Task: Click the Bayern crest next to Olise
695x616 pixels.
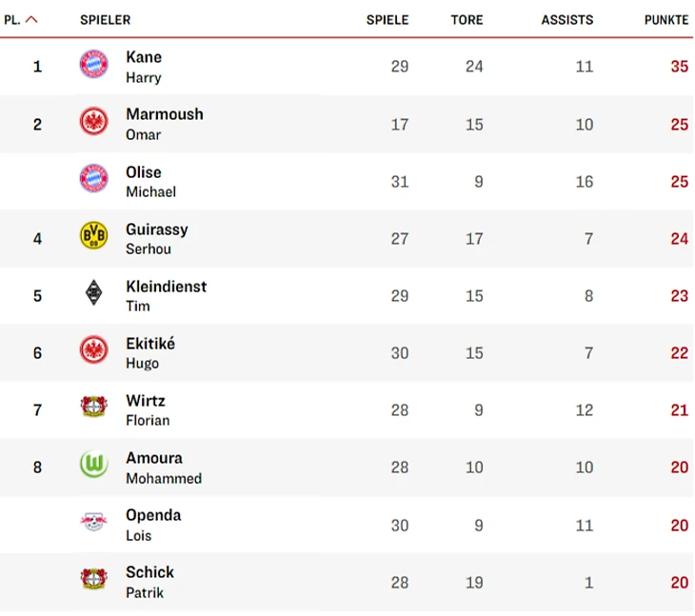Action: pyautogui.click(x=93, y=180)
